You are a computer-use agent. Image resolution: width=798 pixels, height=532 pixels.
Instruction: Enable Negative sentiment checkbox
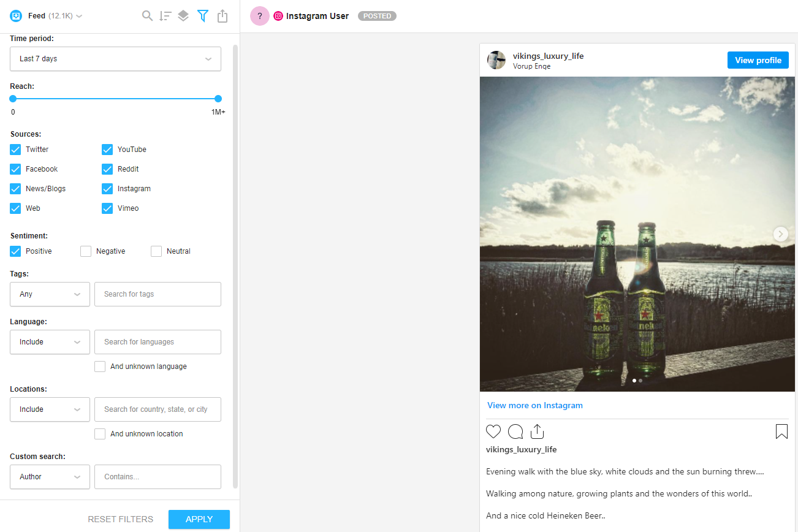(86, 251)
